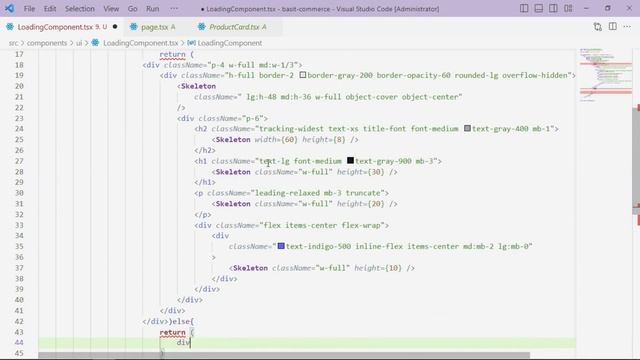This screenshot has height=360, width=640.
Task: Click the height={30} attribute on line 28
Action: tap(360, 172)
